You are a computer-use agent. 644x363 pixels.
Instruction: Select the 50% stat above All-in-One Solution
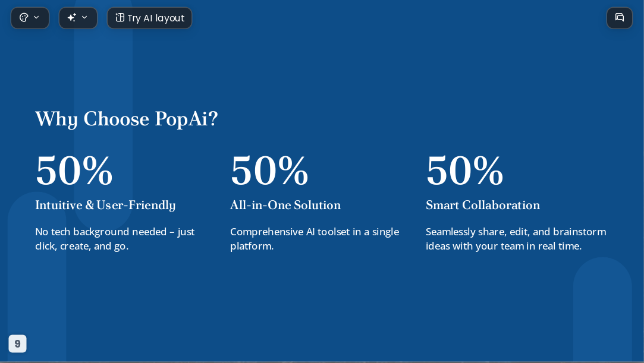point(269,171)
